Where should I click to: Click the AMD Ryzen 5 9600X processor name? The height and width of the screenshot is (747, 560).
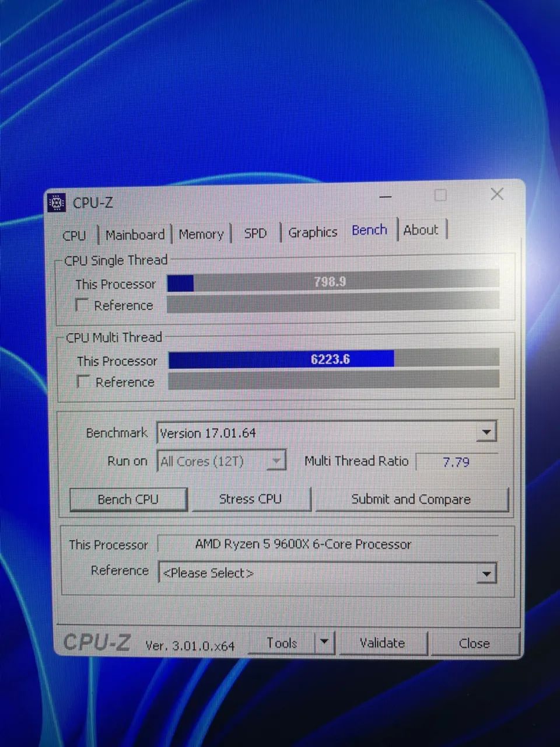coord(303,544)
